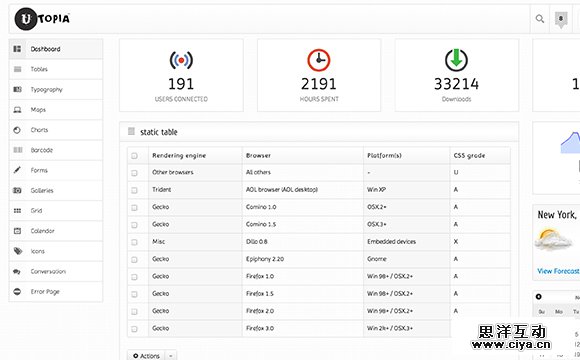
Task: Click the 33214 downloads value
Action: (x=456, y=84)
